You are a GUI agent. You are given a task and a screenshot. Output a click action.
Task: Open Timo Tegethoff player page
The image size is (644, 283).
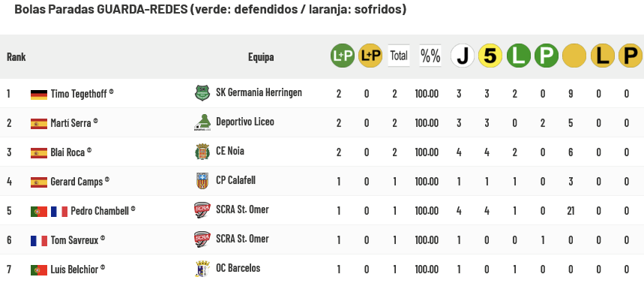tap(79, 94)
